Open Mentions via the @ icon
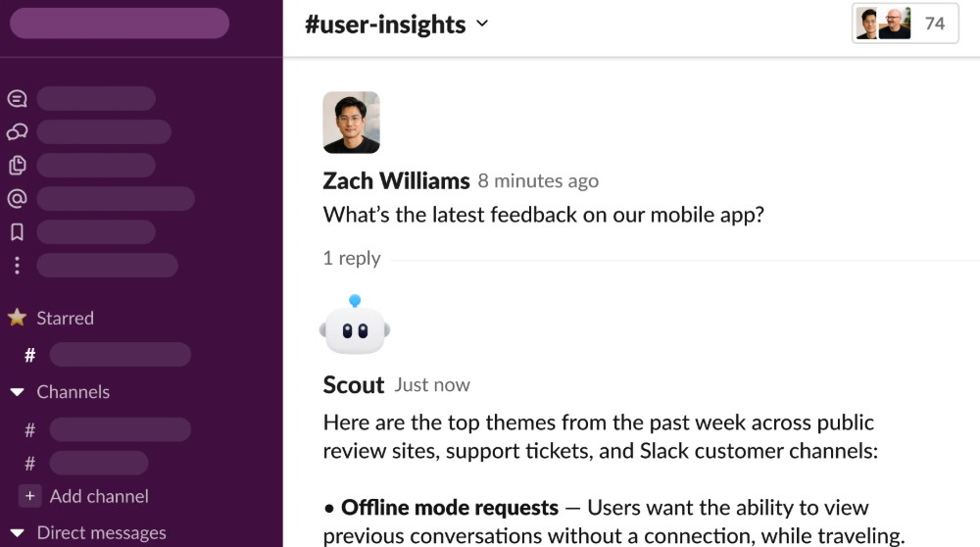Image resolution: width=980 pixels, height=547 pixels. 17,199
